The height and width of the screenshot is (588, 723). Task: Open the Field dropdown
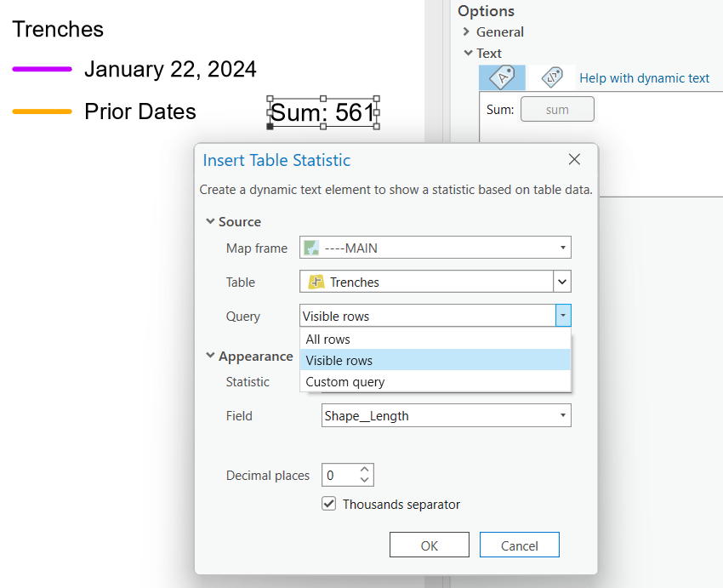(x=562, y=415)
